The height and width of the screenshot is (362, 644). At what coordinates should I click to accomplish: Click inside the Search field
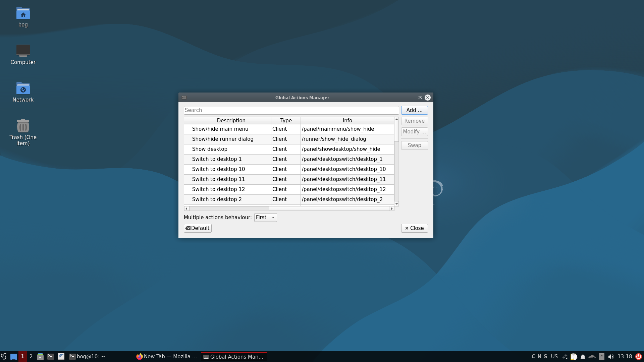(x=291, y=110)
